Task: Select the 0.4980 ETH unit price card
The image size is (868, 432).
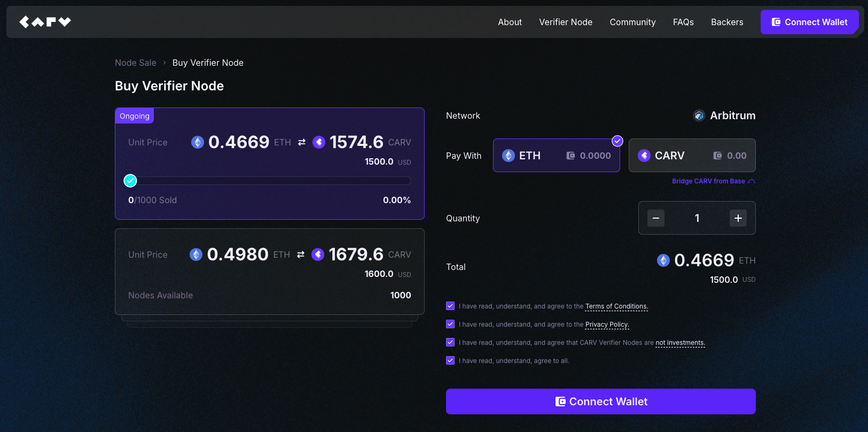Action: click(270, 272)
